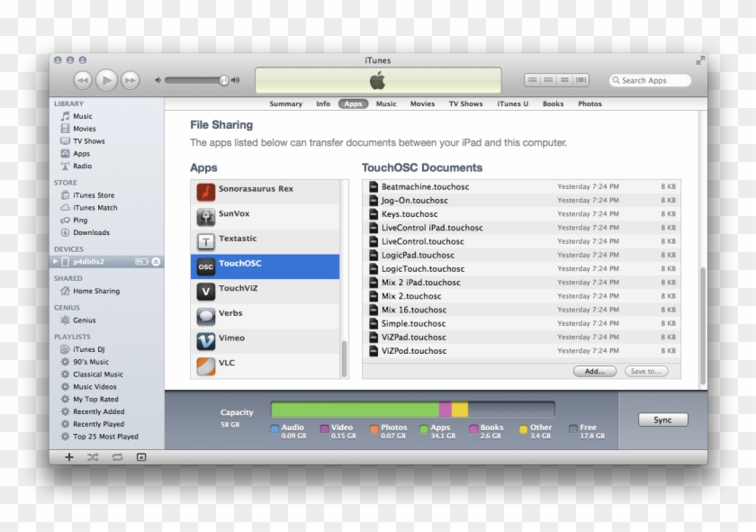The height and width of the screenshot is (532, 756).
Task: Adjust the volume slider
Action: [x=223, y=80]
